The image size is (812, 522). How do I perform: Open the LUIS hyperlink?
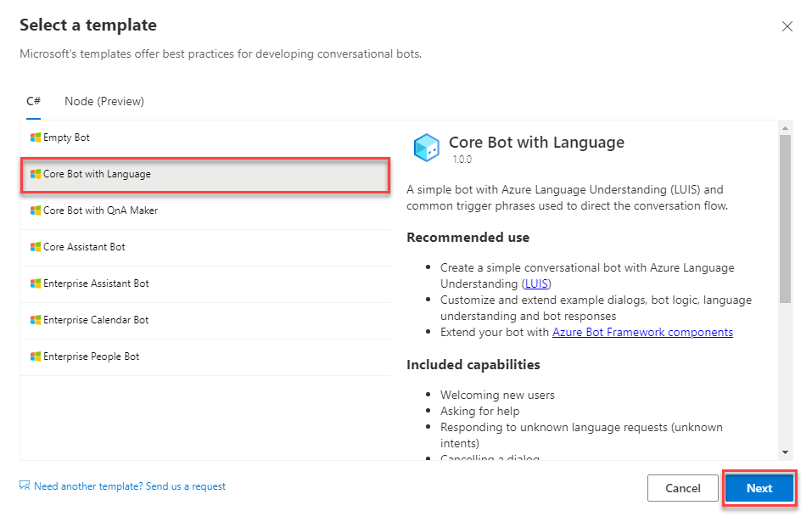[536, 283]
